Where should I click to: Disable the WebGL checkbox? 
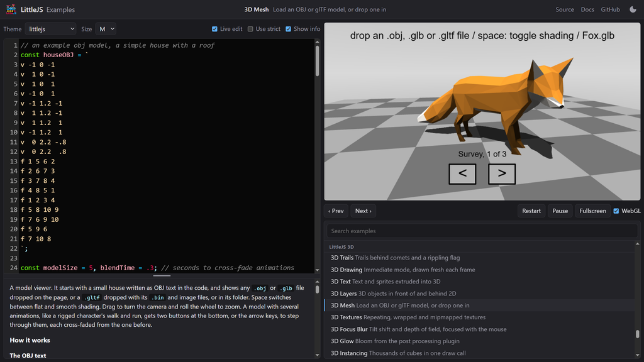pyautogui.click(x=616, y=211)
